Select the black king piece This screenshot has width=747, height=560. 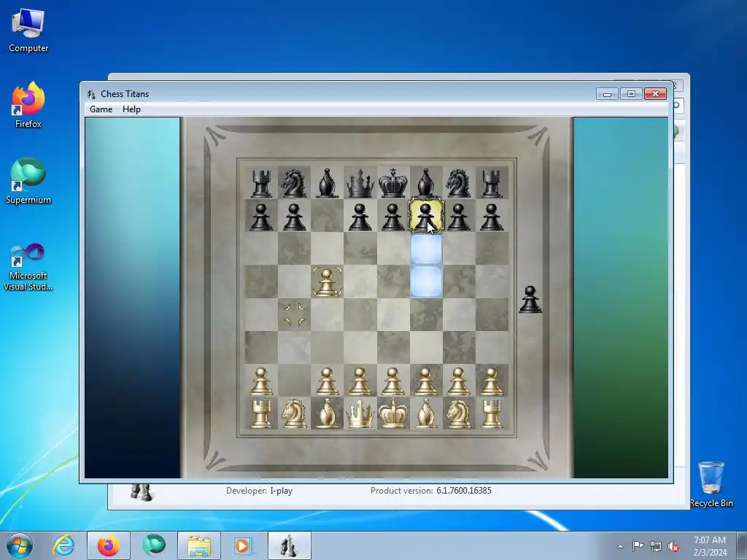[x=393, y=183]
